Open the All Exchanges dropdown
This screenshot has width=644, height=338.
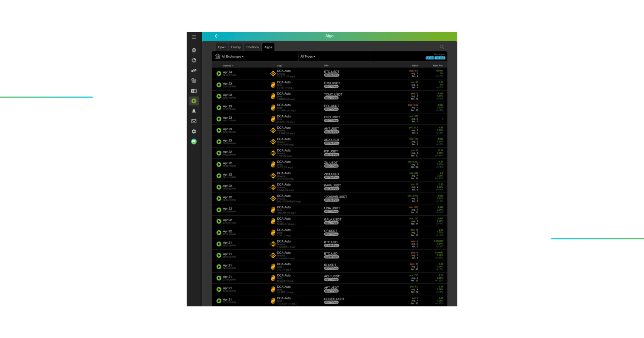pyautogui.click(x=231, y=56)
